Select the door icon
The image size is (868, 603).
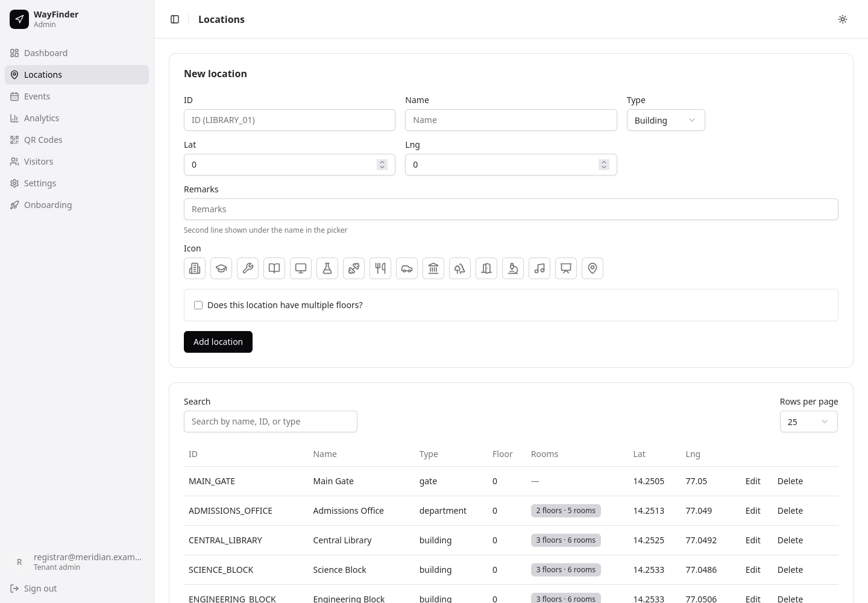tap(486, 268)
